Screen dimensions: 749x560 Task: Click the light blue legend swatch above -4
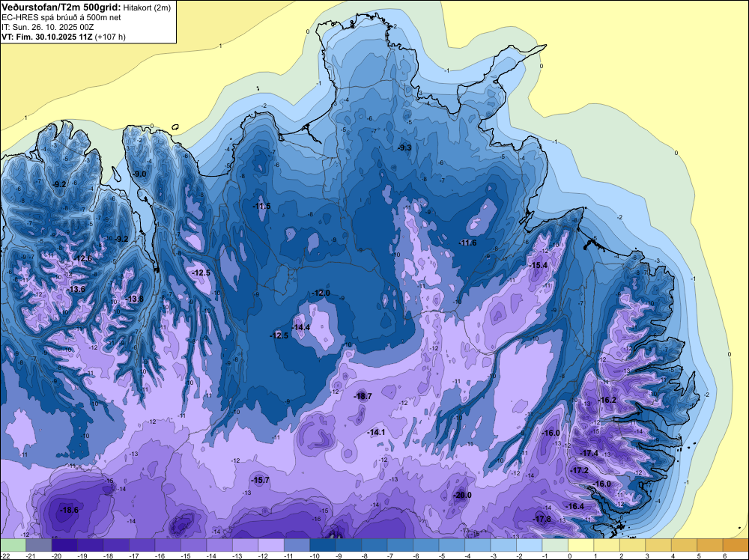(477, 545)
